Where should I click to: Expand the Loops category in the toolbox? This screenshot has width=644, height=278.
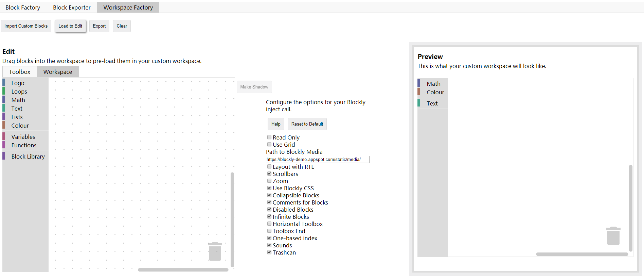[x=19, y=92]
